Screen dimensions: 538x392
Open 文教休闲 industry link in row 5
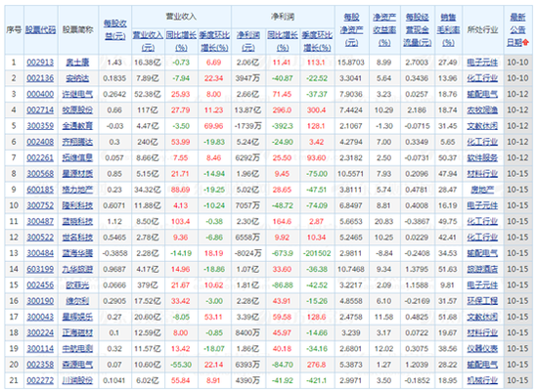pyautogui.click(x=482, y=126)
